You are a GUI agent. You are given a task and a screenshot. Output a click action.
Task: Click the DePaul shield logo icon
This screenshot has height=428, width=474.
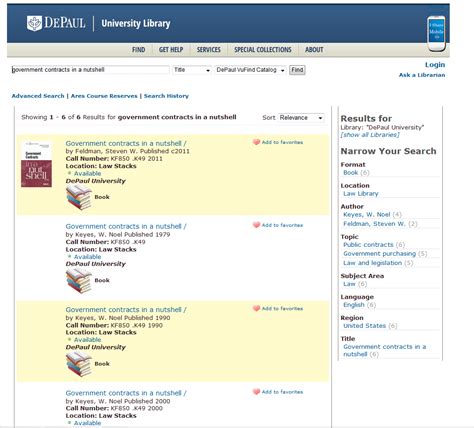[x=34, y=23]
